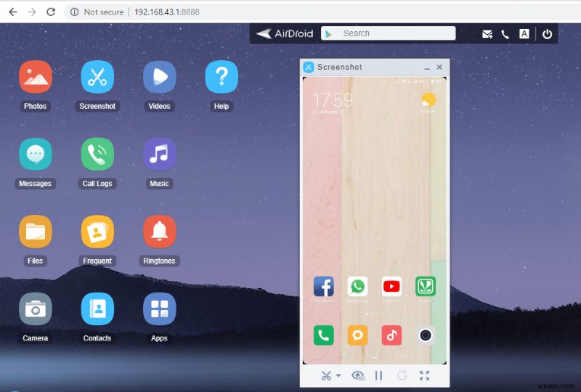Open the Contacts icon
This screenshot has height=392, width=581.
coord(97,309)
